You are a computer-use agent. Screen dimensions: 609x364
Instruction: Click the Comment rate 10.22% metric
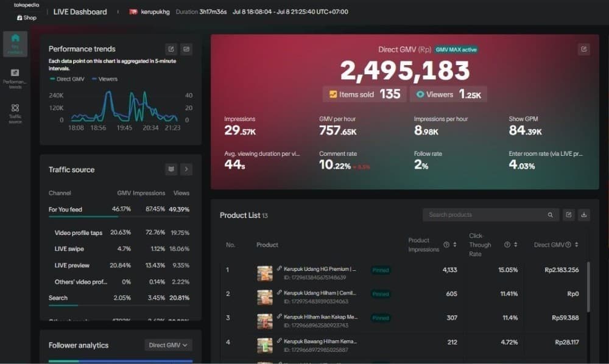pyautogui.click(x=344, y=161)
